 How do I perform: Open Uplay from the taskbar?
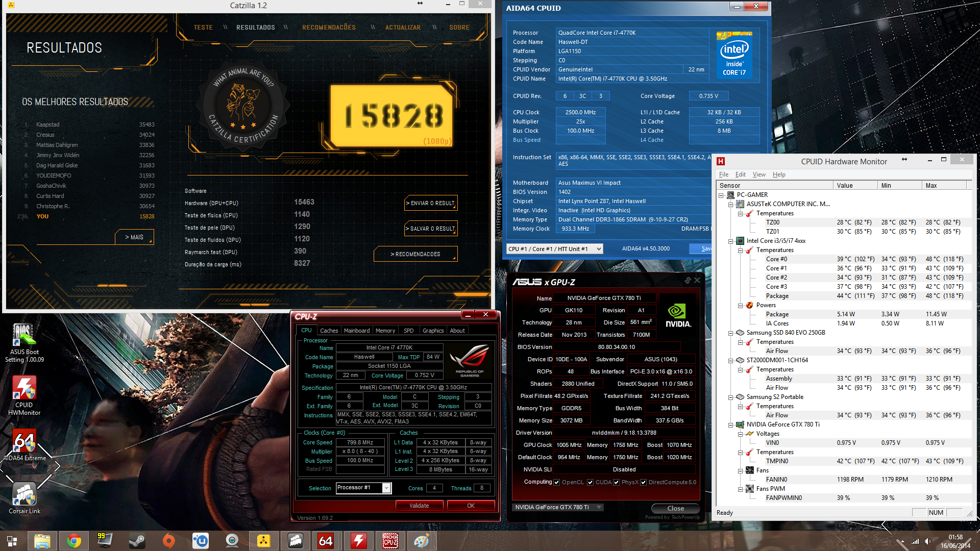click(x=200, y=541)
